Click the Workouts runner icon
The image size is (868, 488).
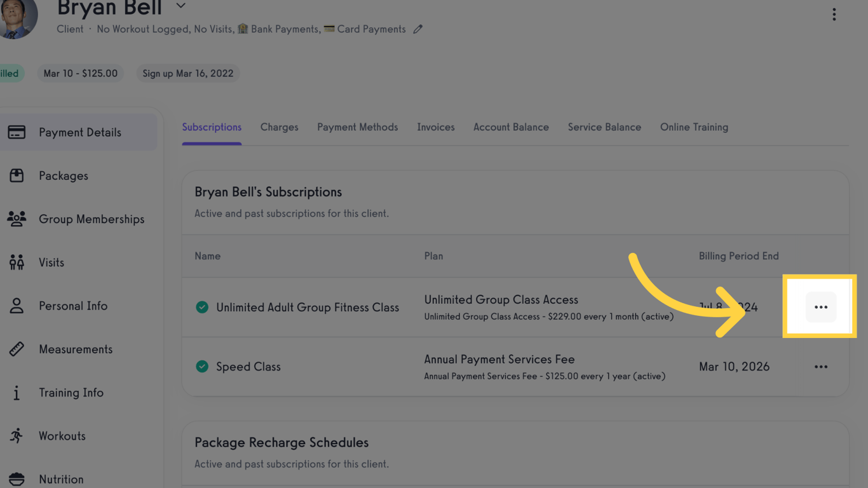pos(17,436)
